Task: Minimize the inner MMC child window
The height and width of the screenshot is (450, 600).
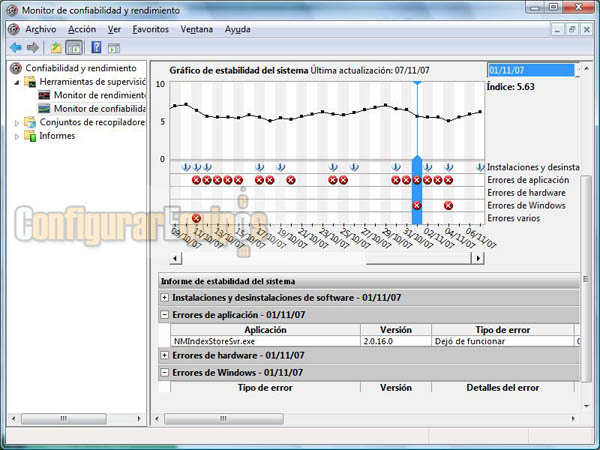Action: pyautogui.click(x=557, y=29)
